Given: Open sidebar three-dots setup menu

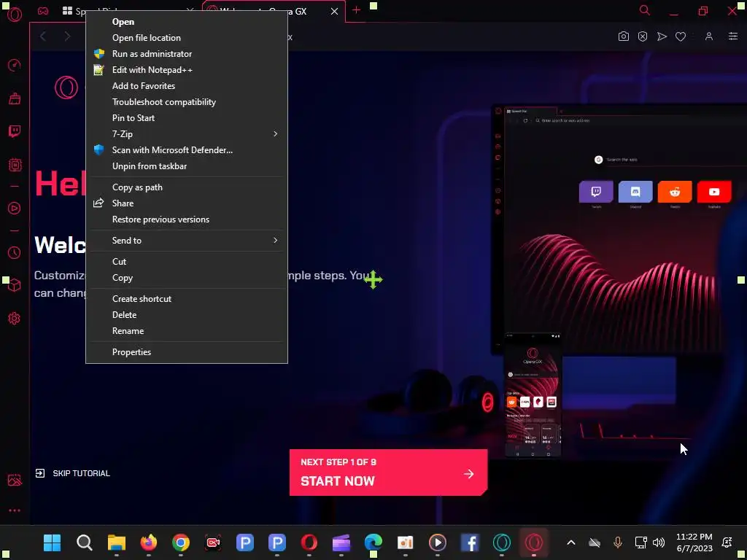Looking at the screenshot, I should (x=15, y=510).
